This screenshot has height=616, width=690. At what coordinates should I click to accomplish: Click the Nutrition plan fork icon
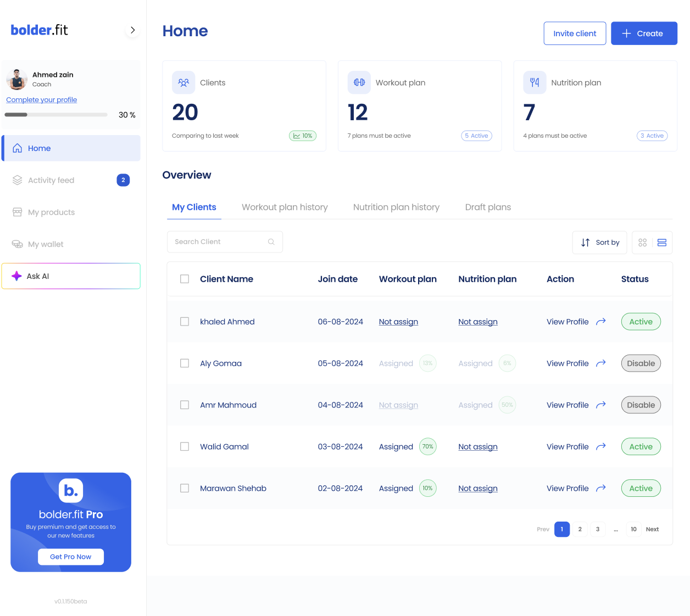click(535, 82)
